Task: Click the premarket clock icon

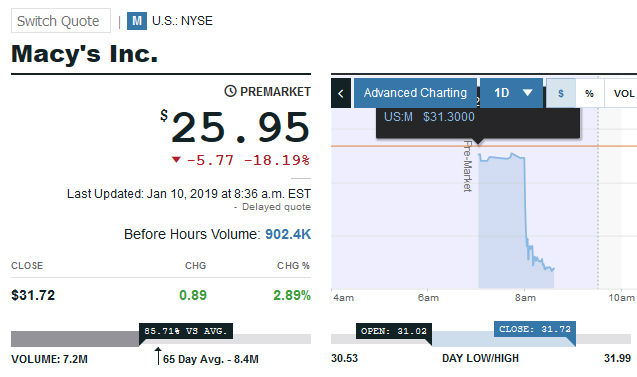Action: [230, 91]
